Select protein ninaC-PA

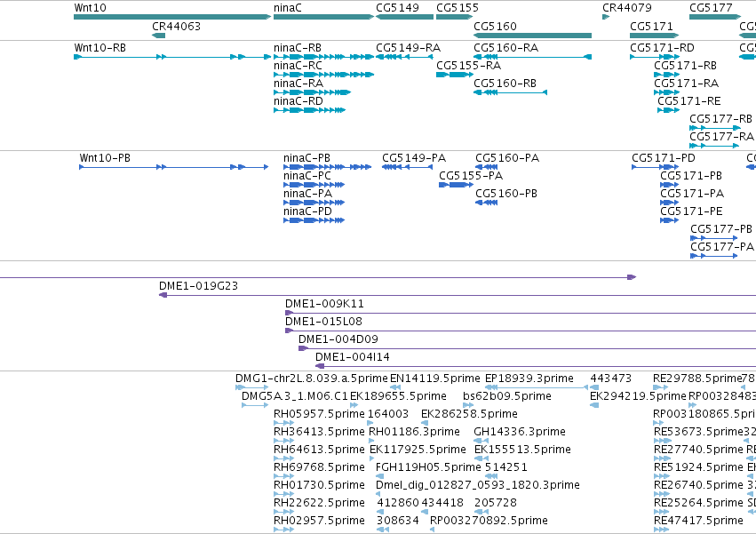(x=314, y=202)
